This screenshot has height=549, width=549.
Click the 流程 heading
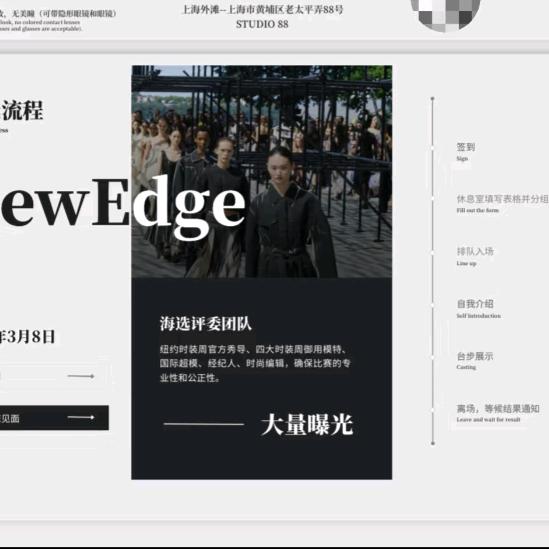tap(22, 111)
